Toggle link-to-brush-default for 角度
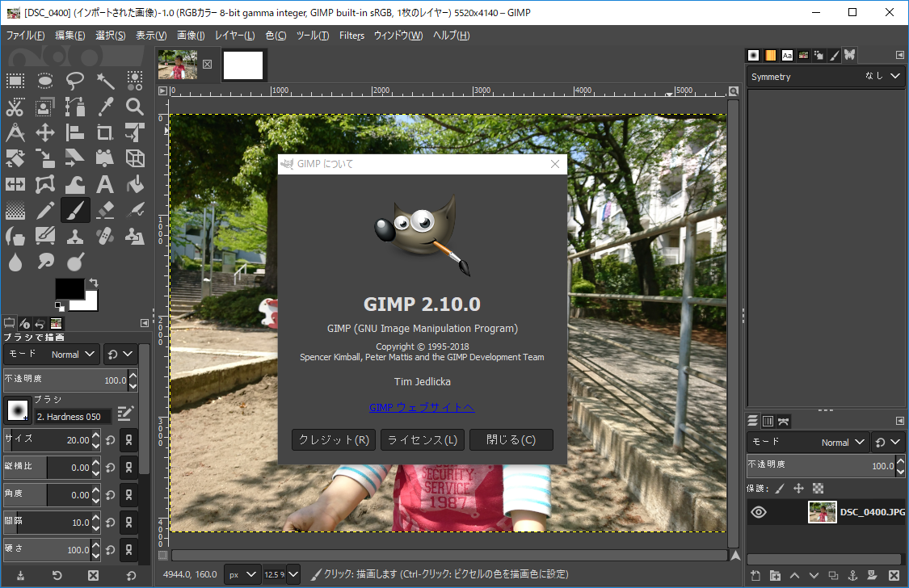The image size is (909, 588). 128,495
